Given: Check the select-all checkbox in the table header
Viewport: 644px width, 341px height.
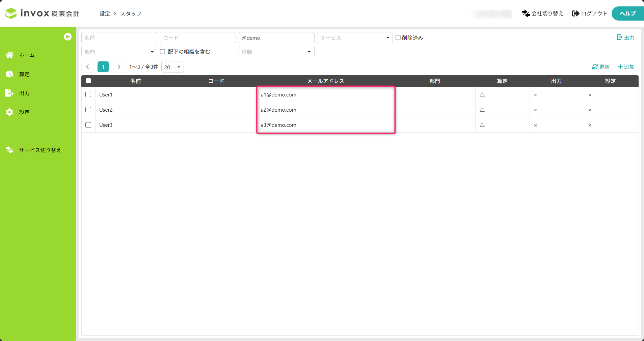Looking at the screenshot, I should coord(88,81).
